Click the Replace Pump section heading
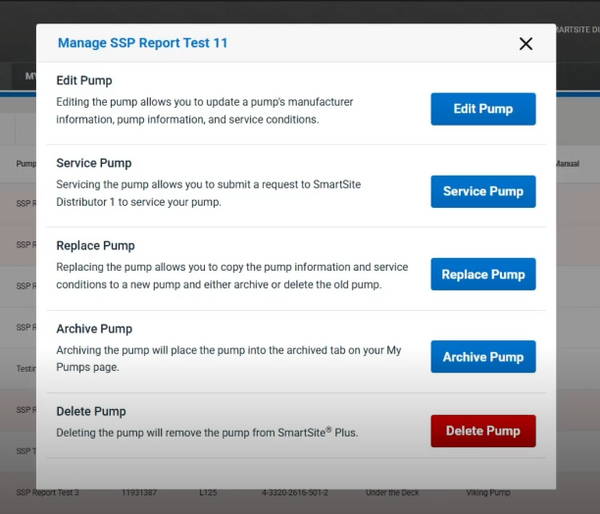 95,246
